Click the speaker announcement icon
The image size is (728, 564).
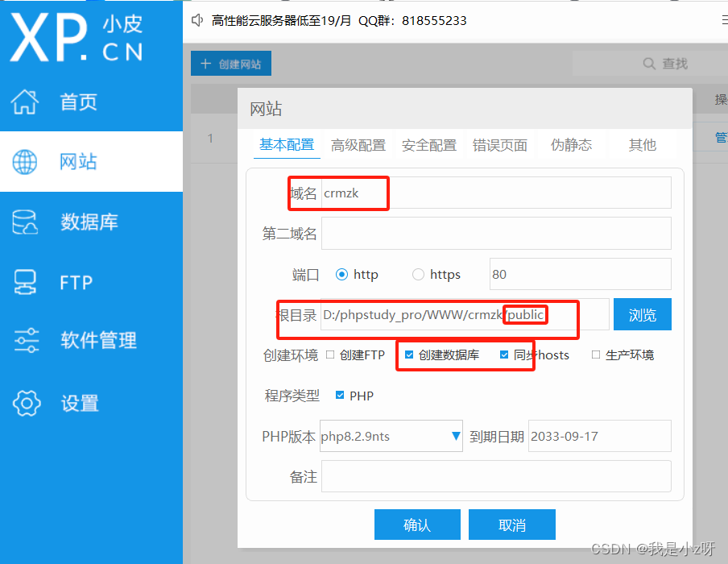click(x=196, y=21)
